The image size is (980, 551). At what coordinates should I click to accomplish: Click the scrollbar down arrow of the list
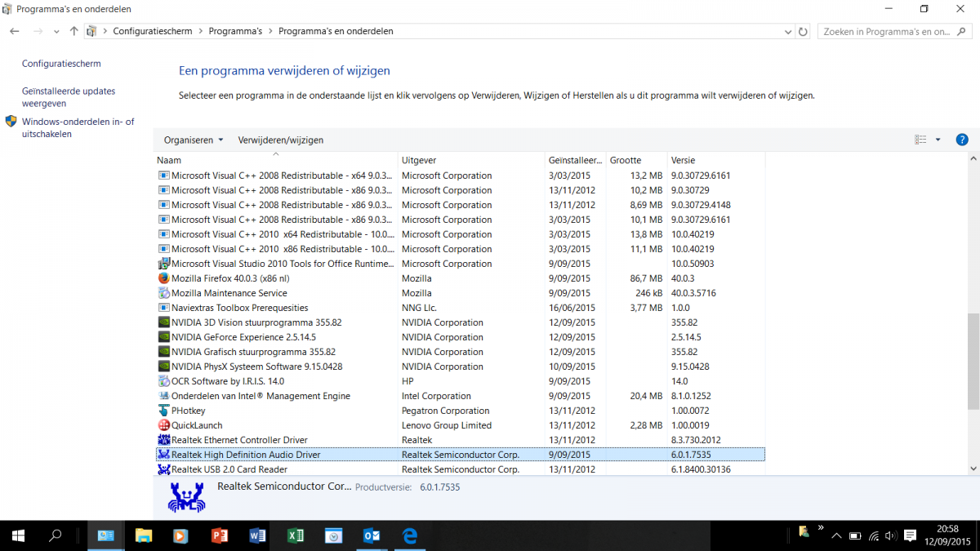(973, 469)
